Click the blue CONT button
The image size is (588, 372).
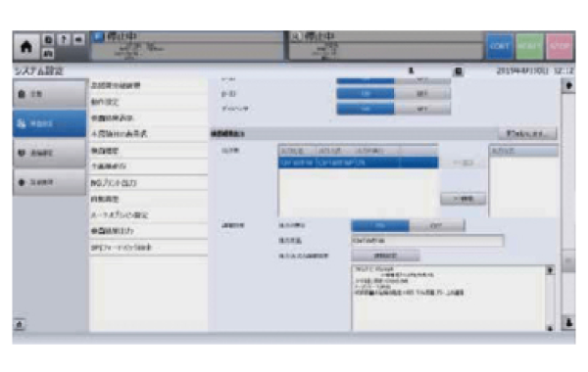pos(500,46)
